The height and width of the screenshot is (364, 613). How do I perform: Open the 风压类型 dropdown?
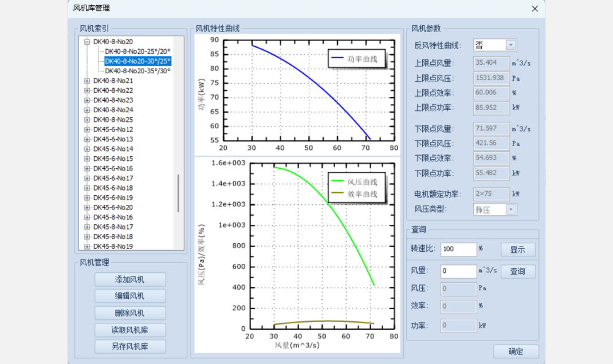(x=510, y=209)
